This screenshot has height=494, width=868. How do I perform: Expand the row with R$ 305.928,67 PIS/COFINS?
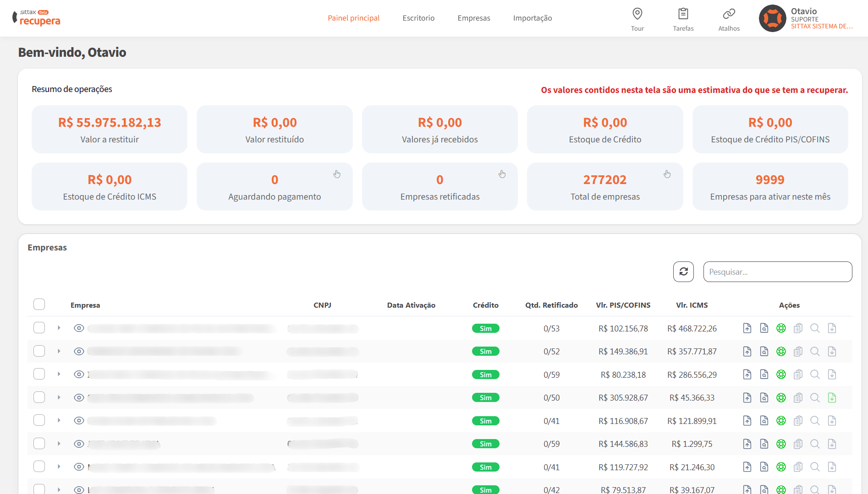[x=59, y=397]
